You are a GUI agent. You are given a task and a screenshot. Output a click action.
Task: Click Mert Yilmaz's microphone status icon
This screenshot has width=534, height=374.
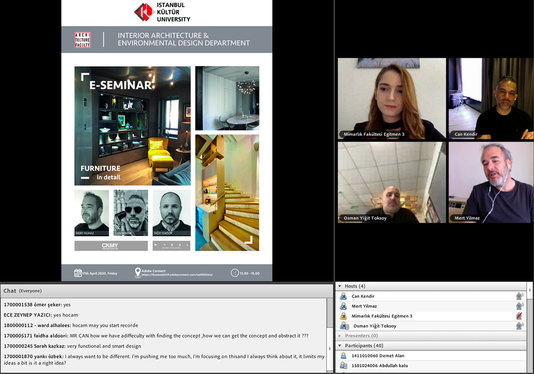pos(519,306)
